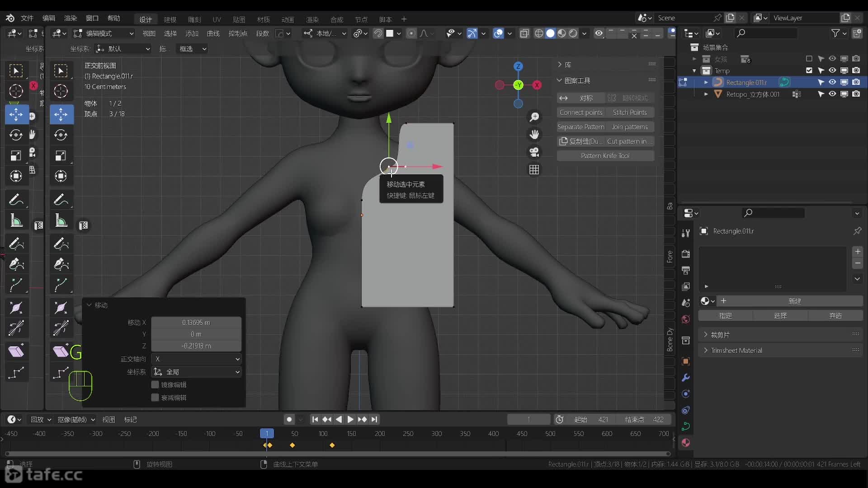Image resolution: width=868 pixels, height=488 pixels.
Task: Select the Scale tool in right toolbar column
Action: [x=61, y=156]
